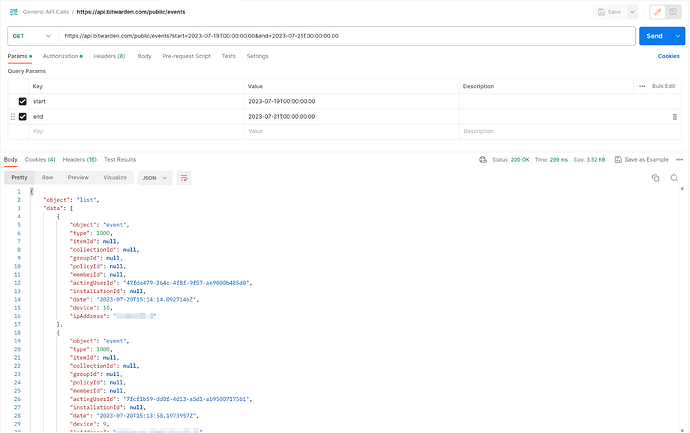Open the GET method dropdown

click(32, 36)
